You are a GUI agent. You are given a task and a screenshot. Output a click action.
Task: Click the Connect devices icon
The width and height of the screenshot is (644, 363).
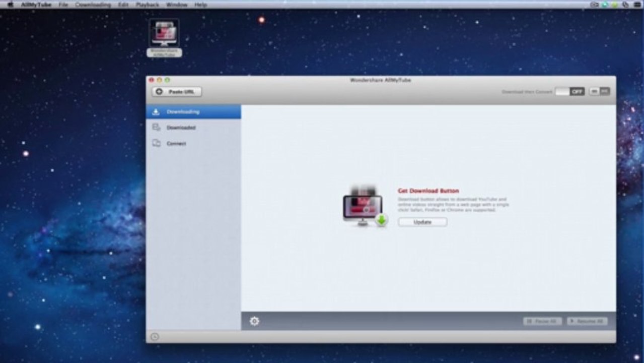pyautogui.click(x=156, y=144)
